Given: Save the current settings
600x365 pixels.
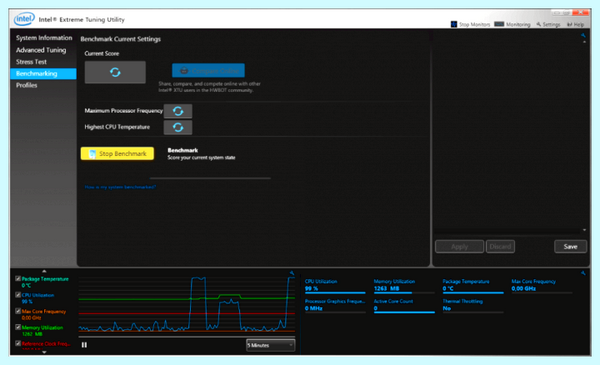Looking at the screenshot, I should click(x=570, y=246).
